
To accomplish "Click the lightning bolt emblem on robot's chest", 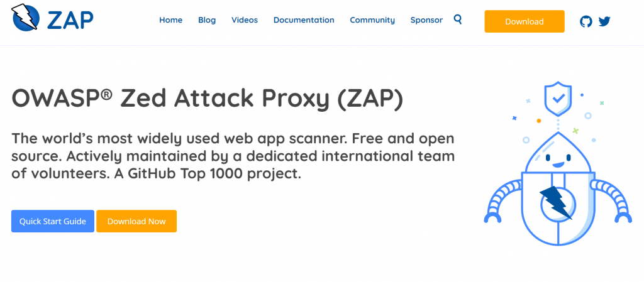I will tap(556, 202).
